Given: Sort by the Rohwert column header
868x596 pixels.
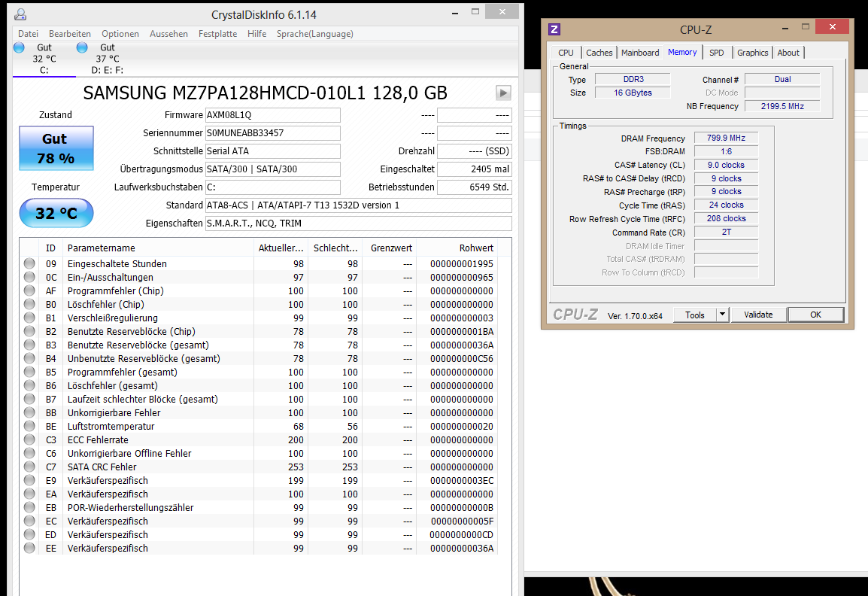Looking at the screenshot, I should pos(457,248).
